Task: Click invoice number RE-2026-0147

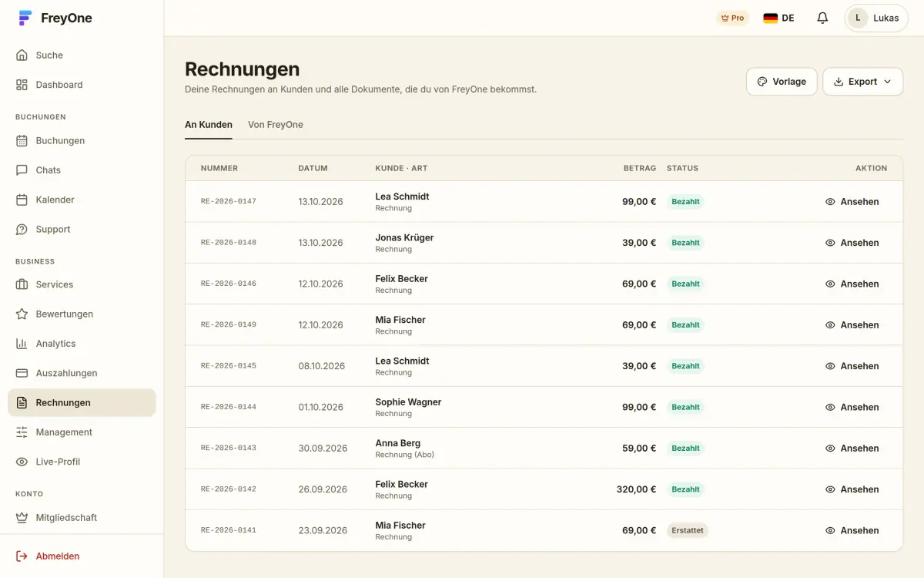Action: [229, 202]
